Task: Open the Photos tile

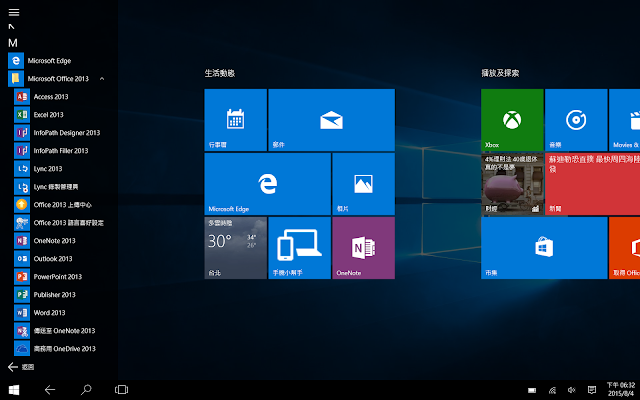Action: [x=363, y=184]
